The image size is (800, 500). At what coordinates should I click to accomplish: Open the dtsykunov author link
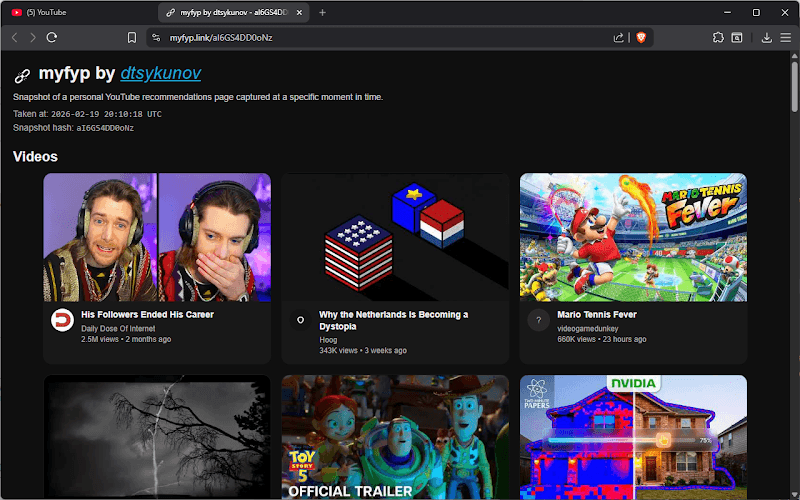[161, 73]
